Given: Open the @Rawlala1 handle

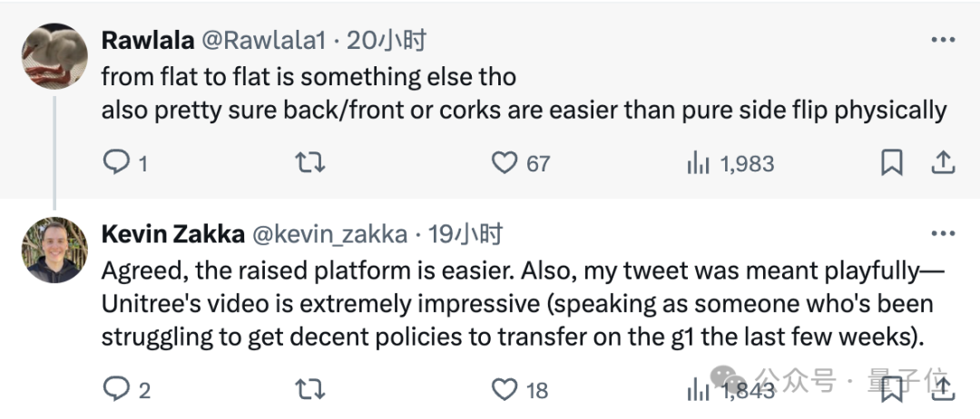Looking at the screenshot, I should click(x=263, y=41).
